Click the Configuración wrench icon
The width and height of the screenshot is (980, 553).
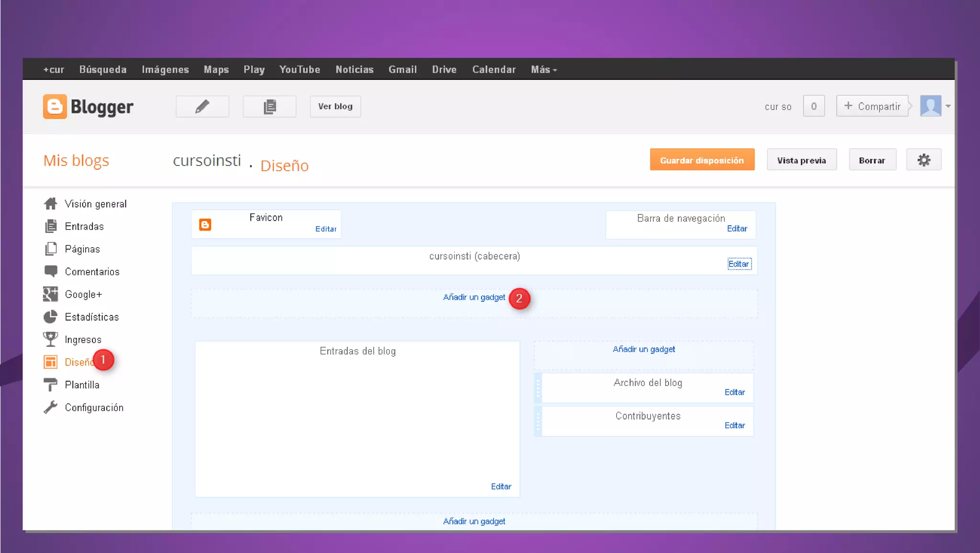point(50,408)
